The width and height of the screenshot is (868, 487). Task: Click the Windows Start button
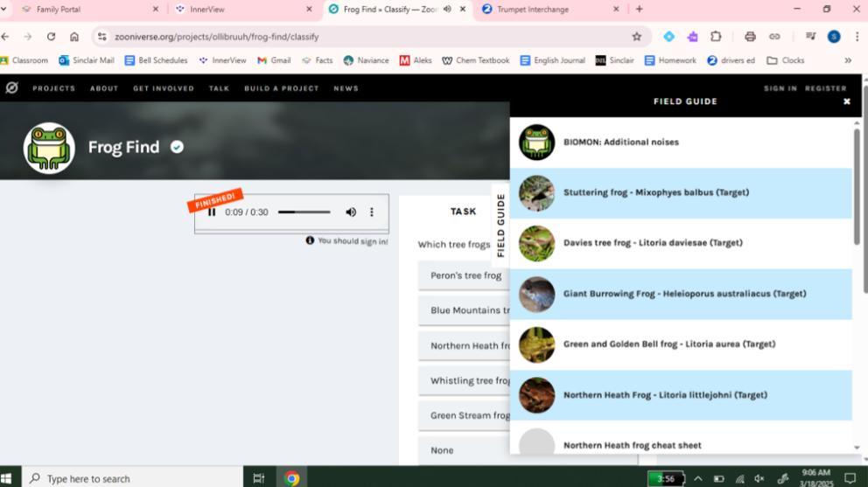[7, 478]
